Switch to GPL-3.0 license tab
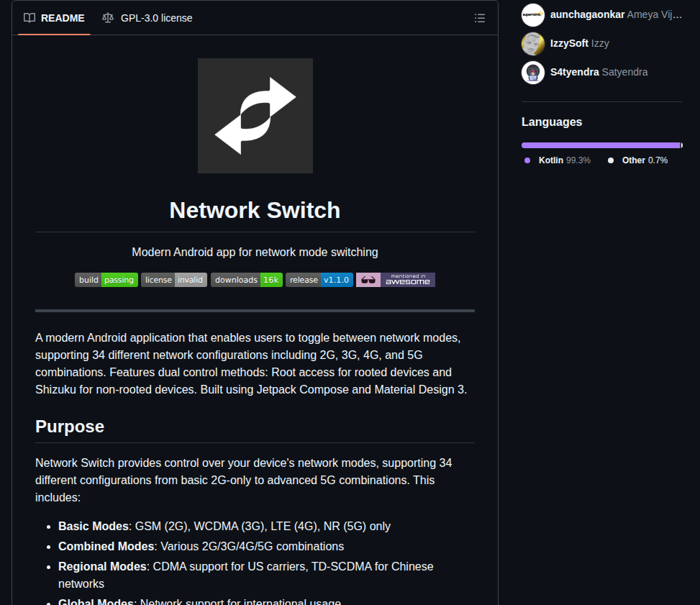 coord(147,18)
